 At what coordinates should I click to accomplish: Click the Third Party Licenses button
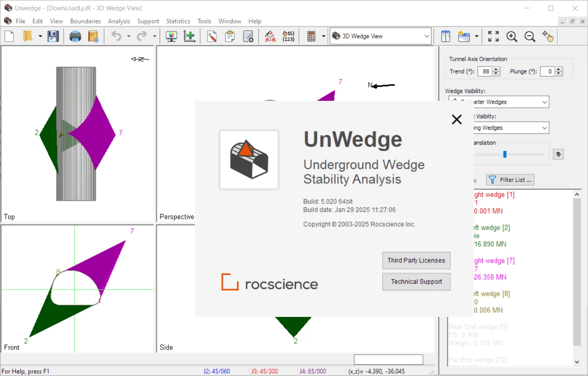click(x=416, y=261)
